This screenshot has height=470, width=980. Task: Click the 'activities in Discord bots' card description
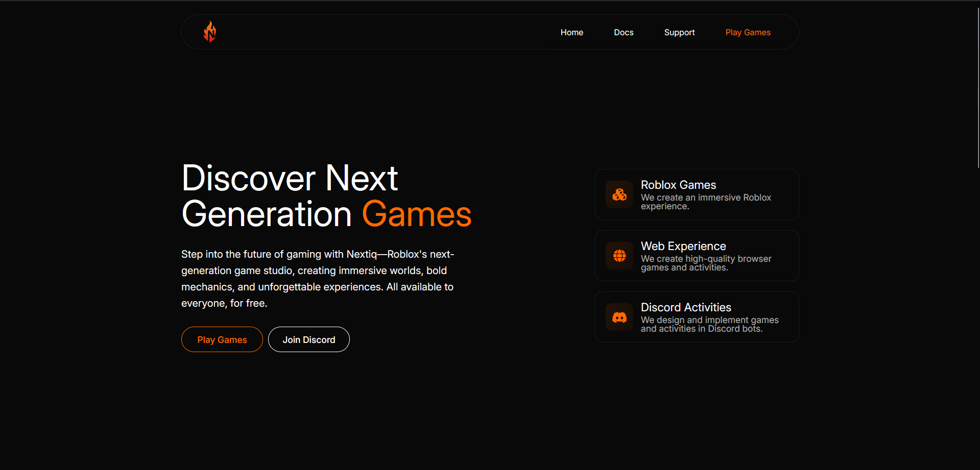[709, 325]
